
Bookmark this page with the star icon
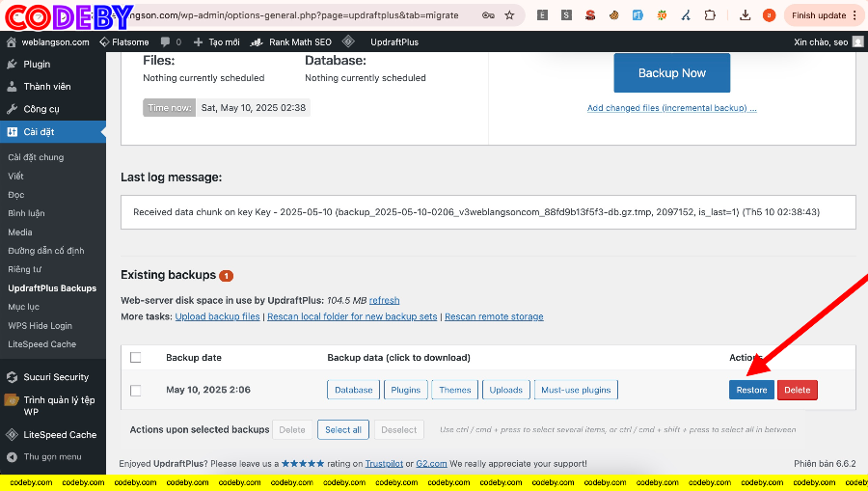coord(509,15)
